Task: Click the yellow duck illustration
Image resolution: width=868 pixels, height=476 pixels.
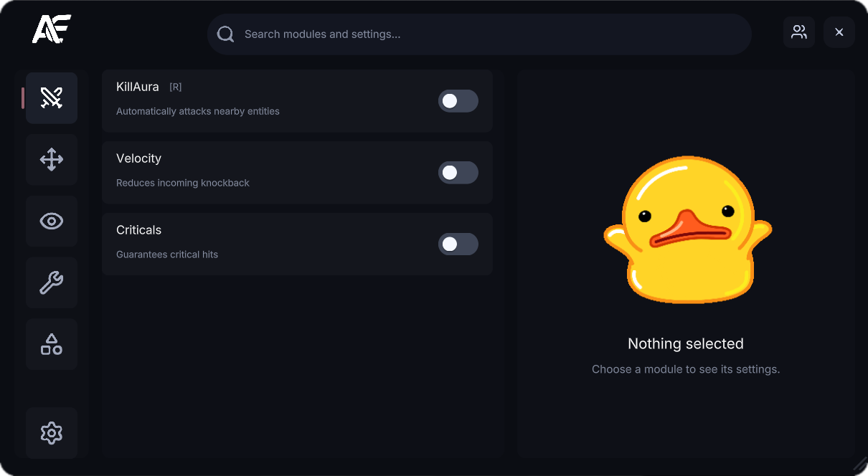Action: [x=687, y=229]
